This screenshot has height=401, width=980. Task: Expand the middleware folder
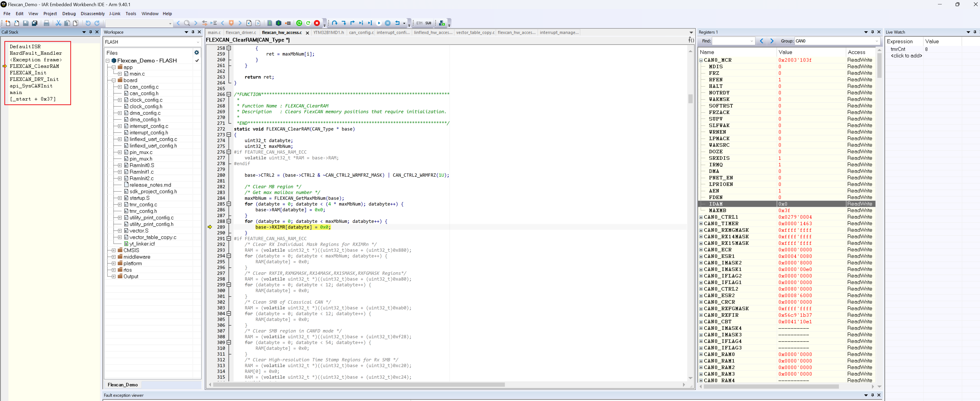point(114,257)
